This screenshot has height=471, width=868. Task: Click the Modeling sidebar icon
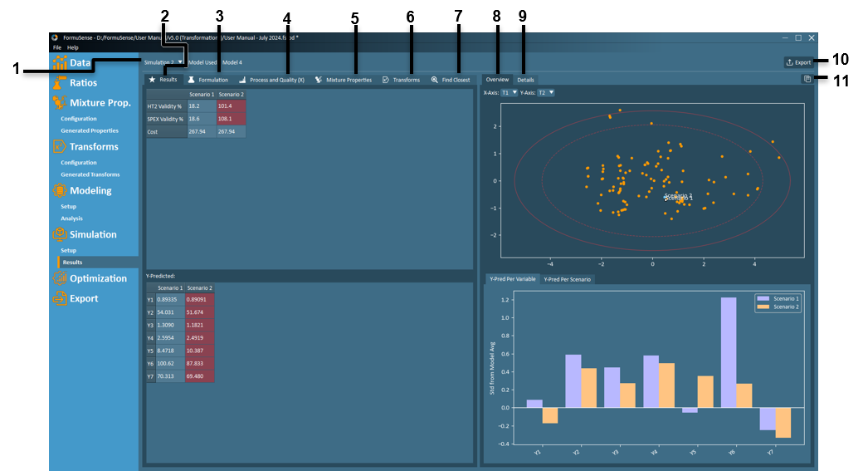pyautogui.click(x=59, y=191)
